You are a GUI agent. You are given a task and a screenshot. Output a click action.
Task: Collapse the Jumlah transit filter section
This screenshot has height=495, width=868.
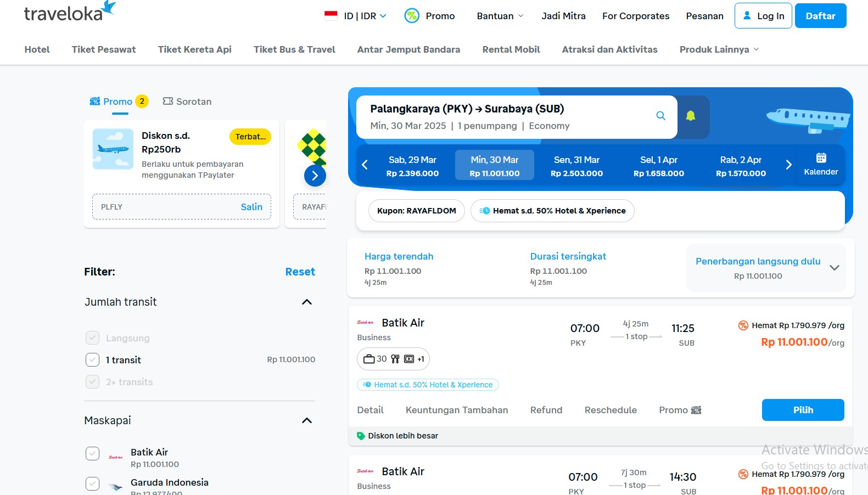pos(307,302)
